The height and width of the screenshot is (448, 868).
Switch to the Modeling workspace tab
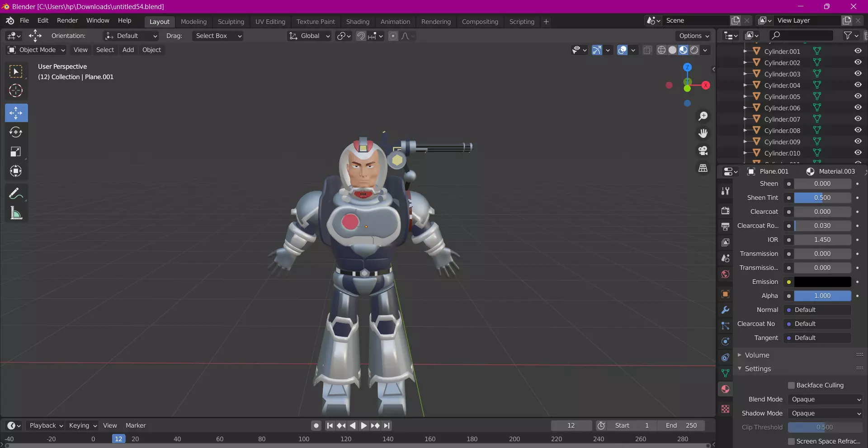(193, 21)
